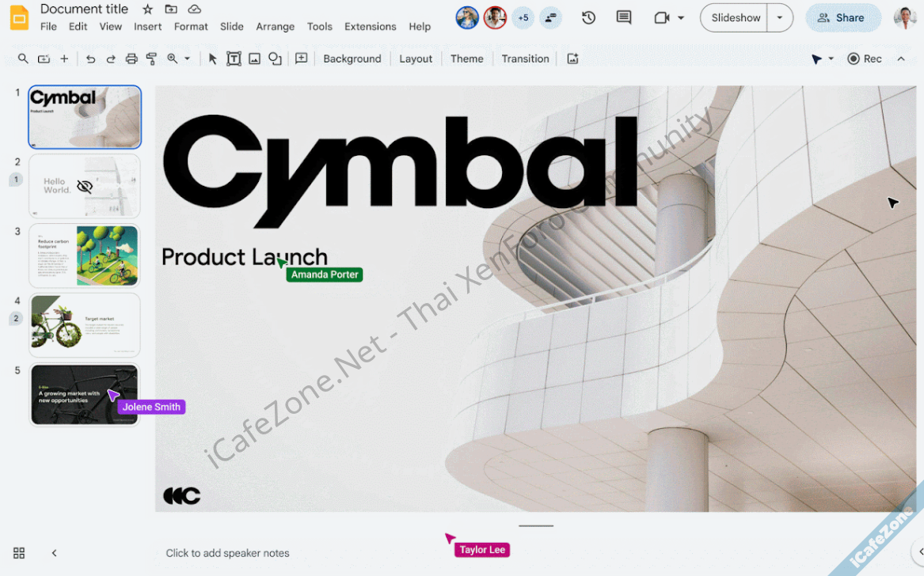The height and width of the screenshot is (576, 924).
Task: Select slide 3 thumbnail Reduce carbon footprint
Action: click(85, 256)
